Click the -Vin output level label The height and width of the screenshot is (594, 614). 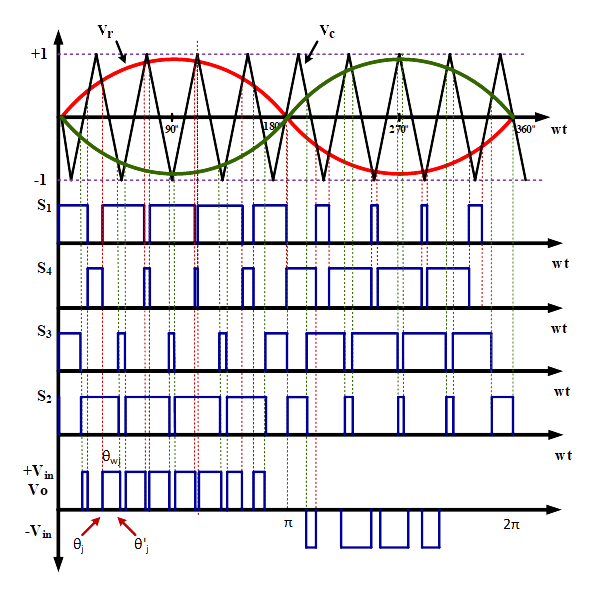coord(38,532)
